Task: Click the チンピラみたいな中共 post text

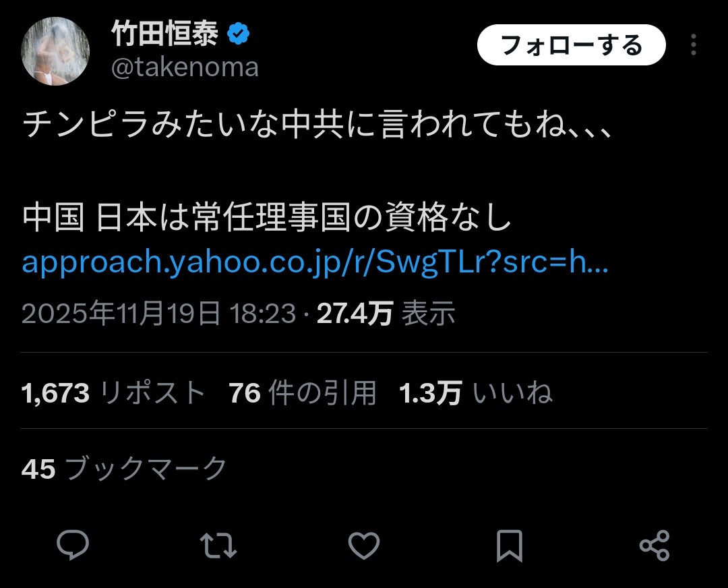Action: coord(183,125)
